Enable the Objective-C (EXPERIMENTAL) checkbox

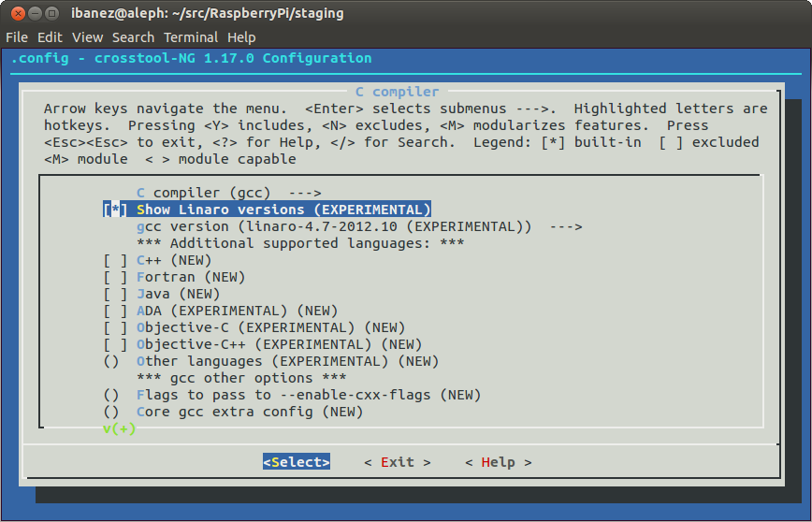(x=115, y=327)
